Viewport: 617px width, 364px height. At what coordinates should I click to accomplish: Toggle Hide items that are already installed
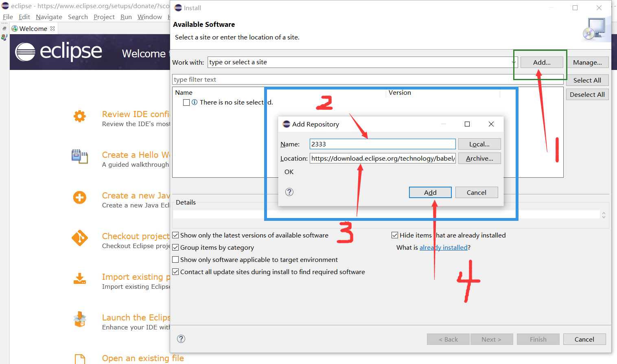[395, 235]
